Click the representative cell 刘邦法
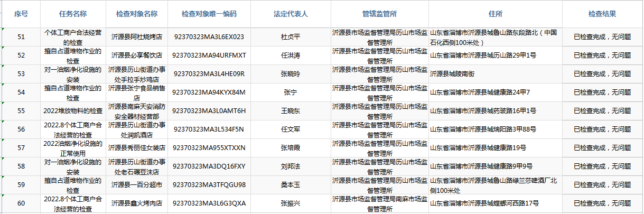The width and height of the screenshot is (644, 214). [291, 166]
